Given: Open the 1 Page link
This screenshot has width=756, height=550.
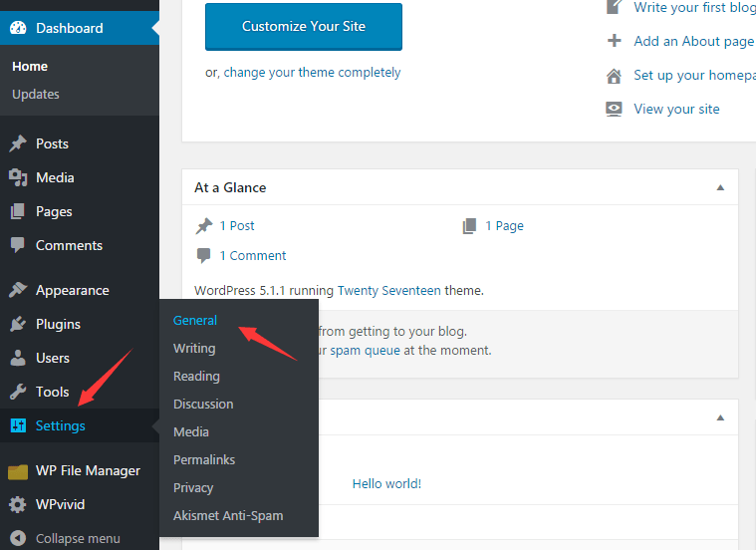Looking at the screenshot, I should coord(504,226).
